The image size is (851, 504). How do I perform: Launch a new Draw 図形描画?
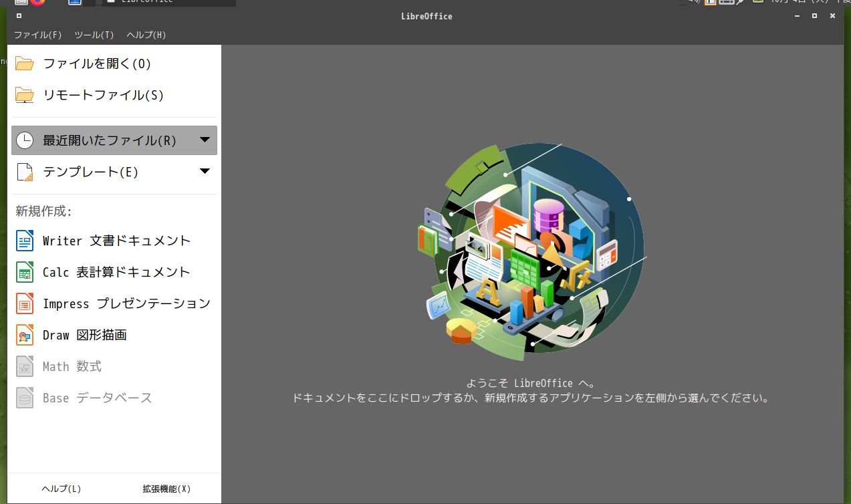click(114, 335)
